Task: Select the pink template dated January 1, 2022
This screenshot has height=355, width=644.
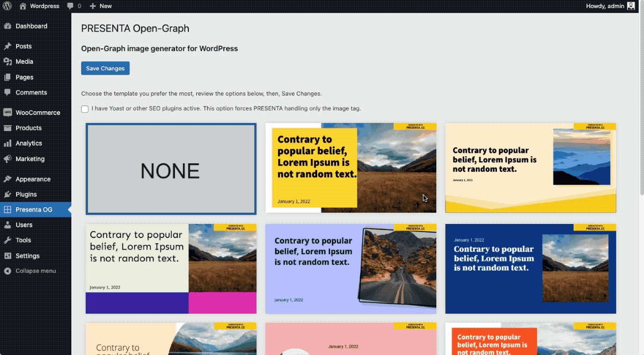Action: (x=351, y=339)
